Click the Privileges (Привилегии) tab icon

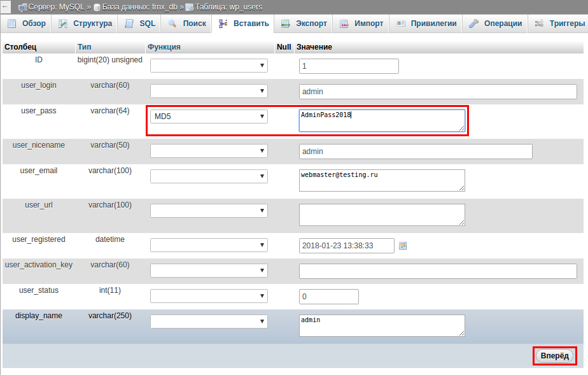[x=400, y=24]
